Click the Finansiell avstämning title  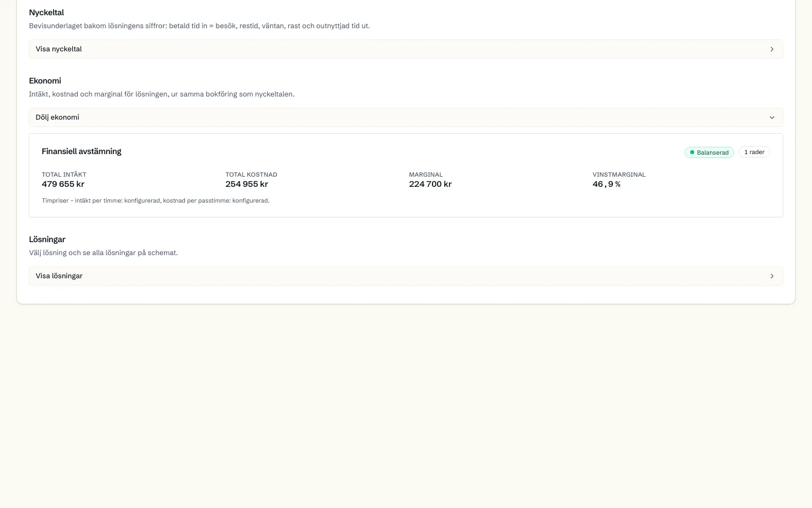82,151
